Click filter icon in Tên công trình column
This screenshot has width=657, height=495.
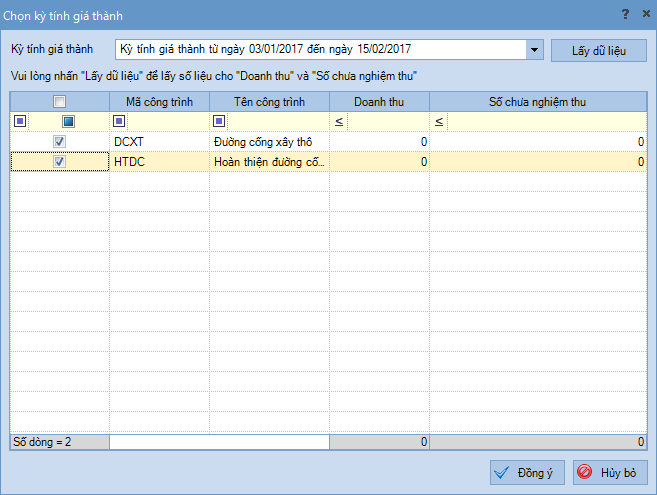coord(219,121)
